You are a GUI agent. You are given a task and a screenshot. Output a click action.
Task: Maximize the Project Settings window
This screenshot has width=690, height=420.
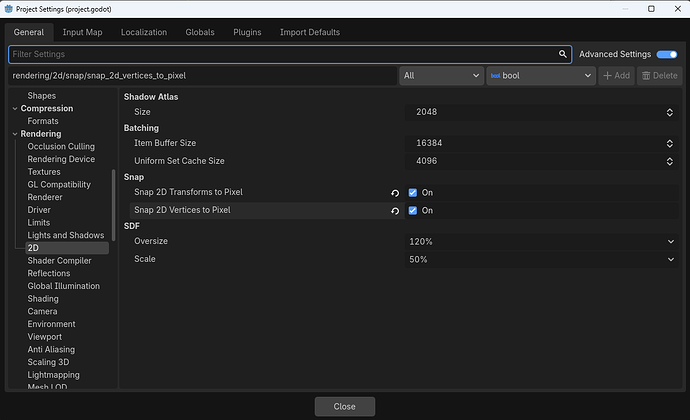[x=651, y=9]
